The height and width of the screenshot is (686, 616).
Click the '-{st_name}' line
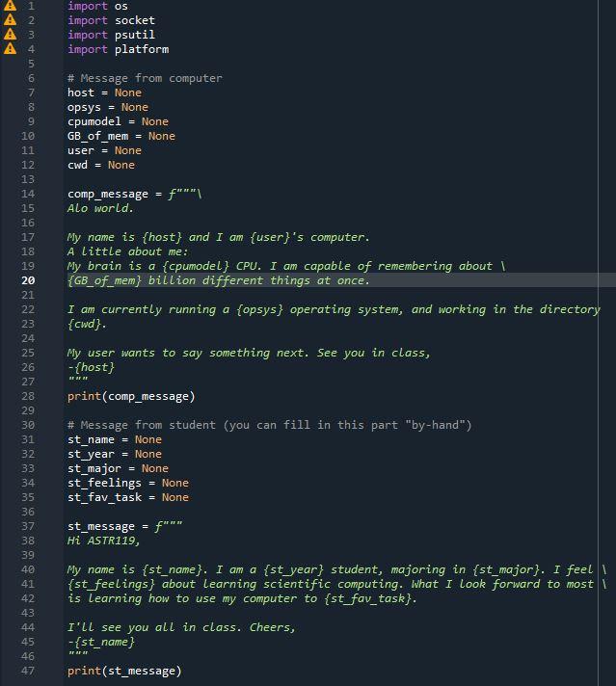(101, 642)
